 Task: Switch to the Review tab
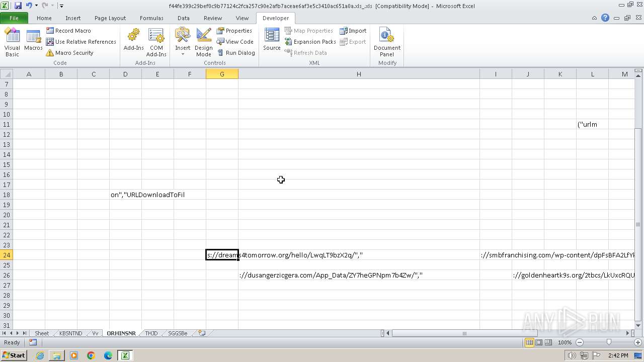pyautogui.click(x=213, y=18)
